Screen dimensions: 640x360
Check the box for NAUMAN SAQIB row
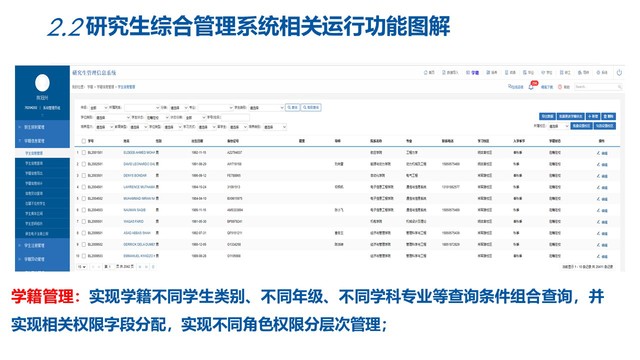[x=84, y=210]
